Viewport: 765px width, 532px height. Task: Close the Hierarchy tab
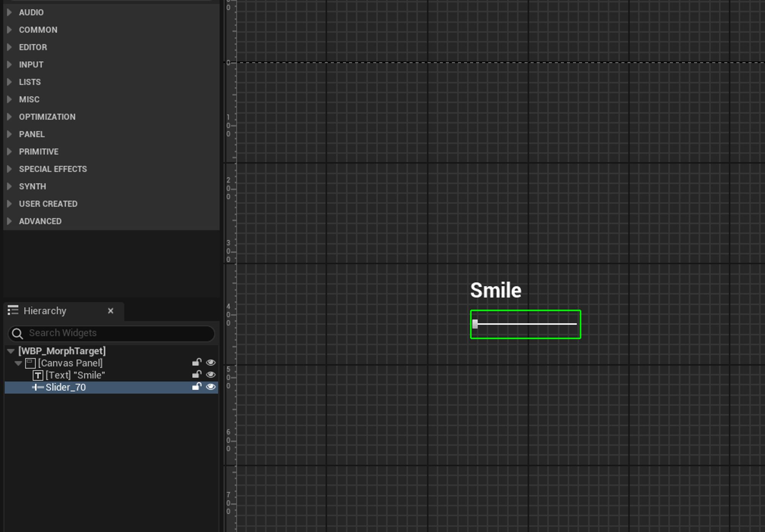point(111,311)
